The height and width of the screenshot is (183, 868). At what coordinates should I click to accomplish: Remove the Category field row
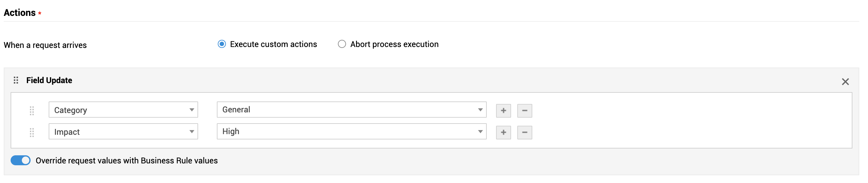[x=525, y=111]
